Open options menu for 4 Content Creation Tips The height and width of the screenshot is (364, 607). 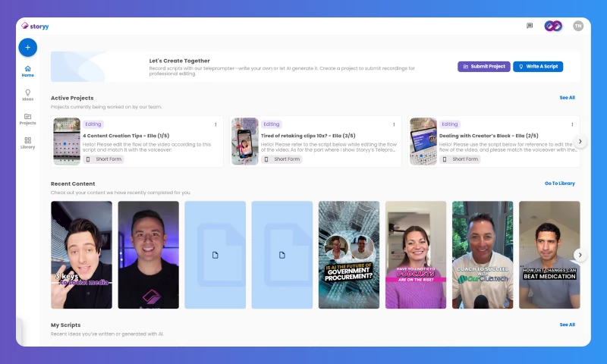point(215,124)
